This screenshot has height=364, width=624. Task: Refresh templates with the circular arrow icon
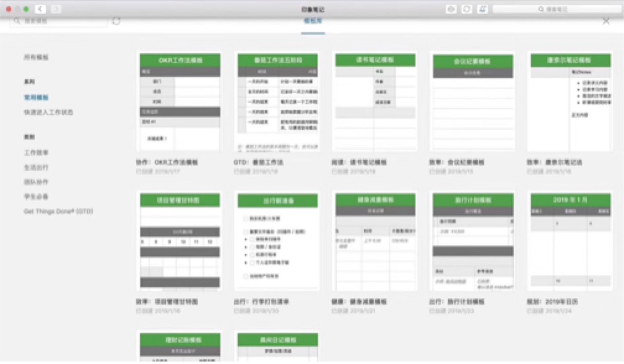coord(116,20)
